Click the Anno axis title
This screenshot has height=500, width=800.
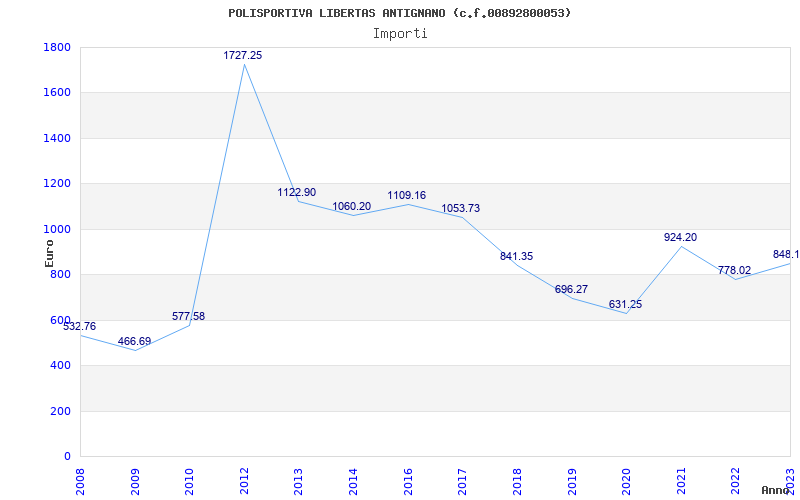point(774,490)
